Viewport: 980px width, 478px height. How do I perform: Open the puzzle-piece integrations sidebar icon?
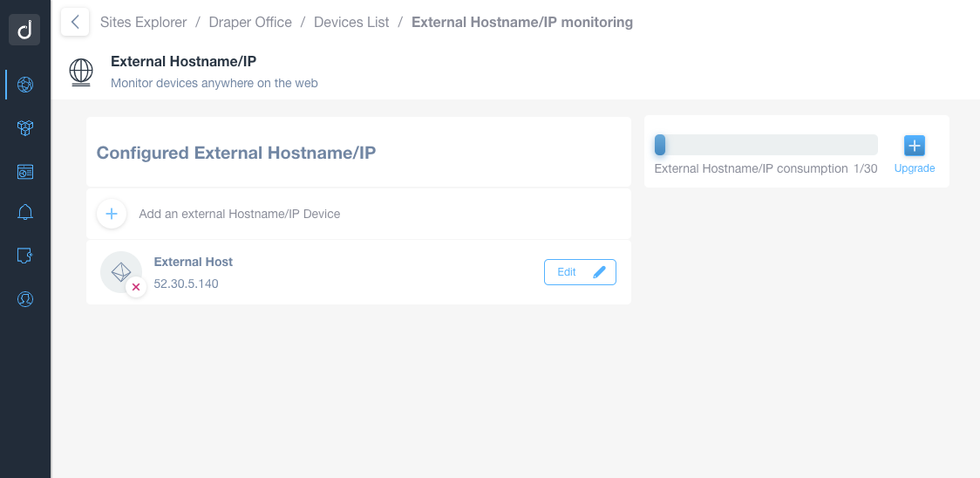tap(25, 256)
